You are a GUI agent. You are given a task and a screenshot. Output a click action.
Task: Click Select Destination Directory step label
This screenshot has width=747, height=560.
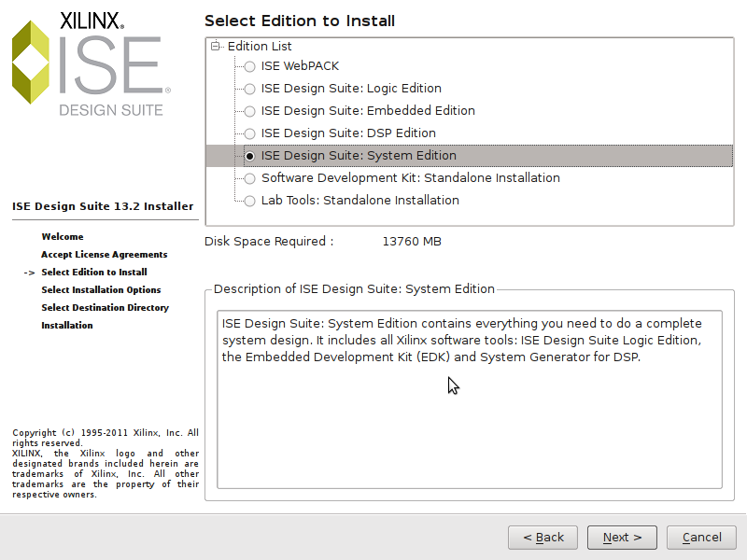(106, 308)
